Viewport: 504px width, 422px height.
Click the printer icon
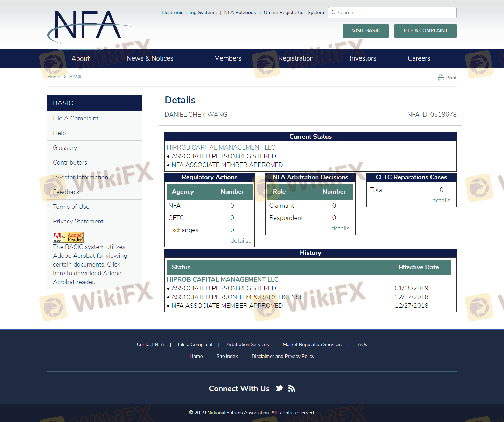pos(441,78)
